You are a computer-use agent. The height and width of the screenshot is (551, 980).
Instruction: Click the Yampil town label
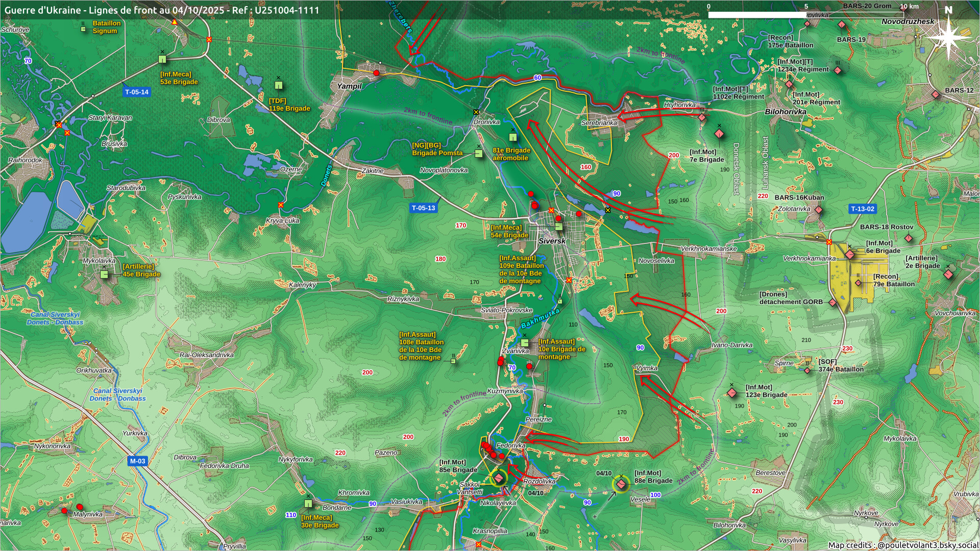(349, 86)
